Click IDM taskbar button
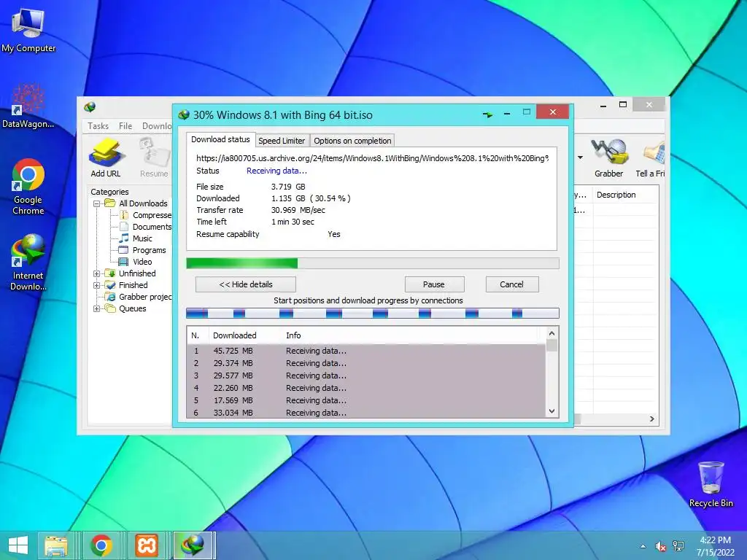This screenshot has width=747, height=560. pos(194,545)
